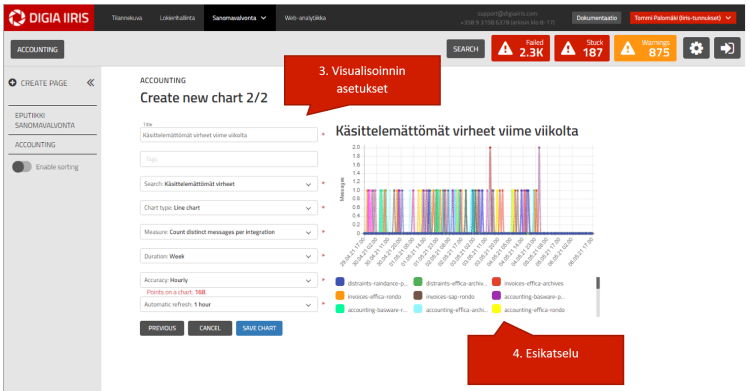Image resolution: width=750 pixels, height=391 pixels.
Task: Click the Warnings alert triangle icon
Action: (x=628, y=49)
